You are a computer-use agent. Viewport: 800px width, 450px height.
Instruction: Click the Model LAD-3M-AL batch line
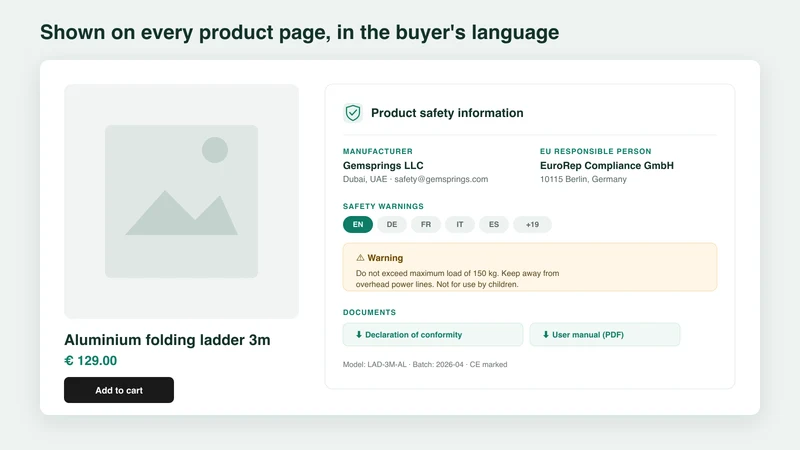[x=425, y=364]
